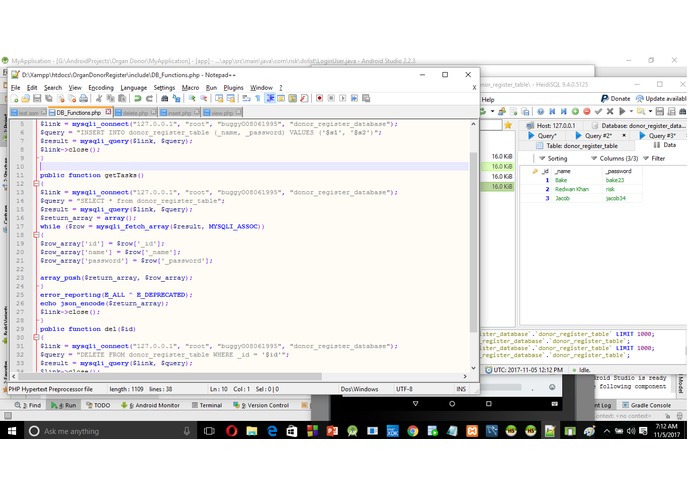Image resolution: width=695 pixels, height=494 pixels.
Task: Close the Query #2 tab in HeidiSQL
Action: [x=624, y=135]
